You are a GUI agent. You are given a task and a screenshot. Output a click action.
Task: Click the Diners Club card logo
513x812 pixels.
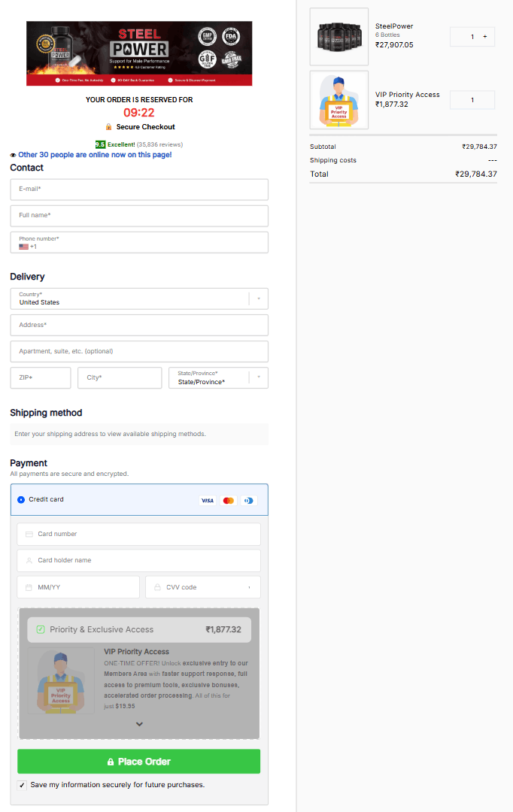point(249,501)
